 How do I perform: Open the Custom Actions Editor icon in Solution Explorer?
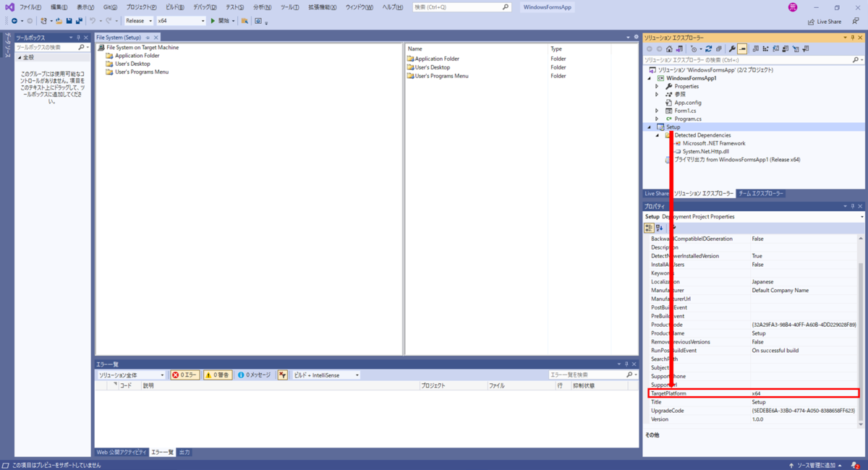pyautogui.click(x=796, y=49)
